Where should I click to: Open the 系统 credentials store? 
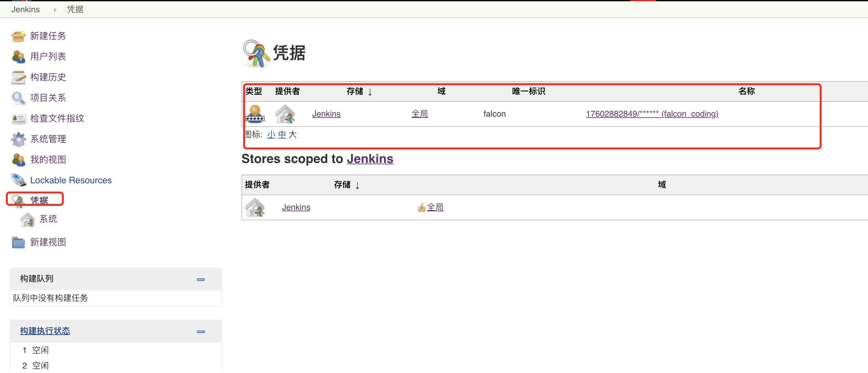tap(49, 219)
